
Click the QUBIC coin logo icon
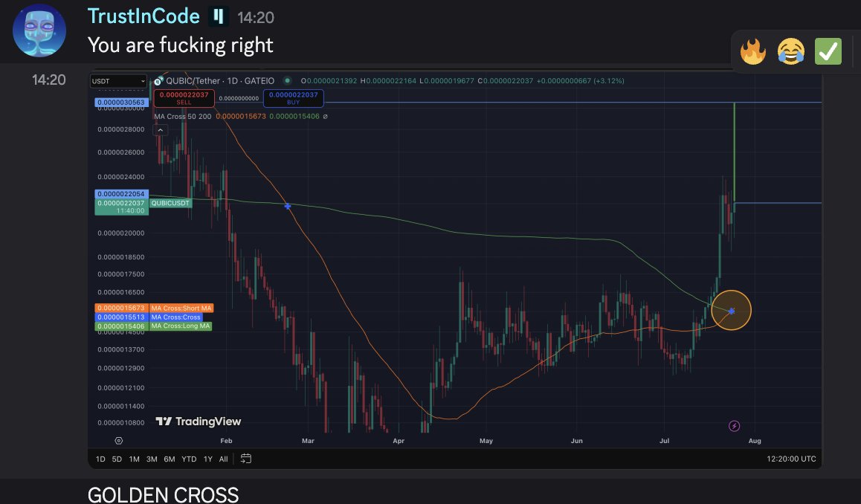(x=158, y=81)
